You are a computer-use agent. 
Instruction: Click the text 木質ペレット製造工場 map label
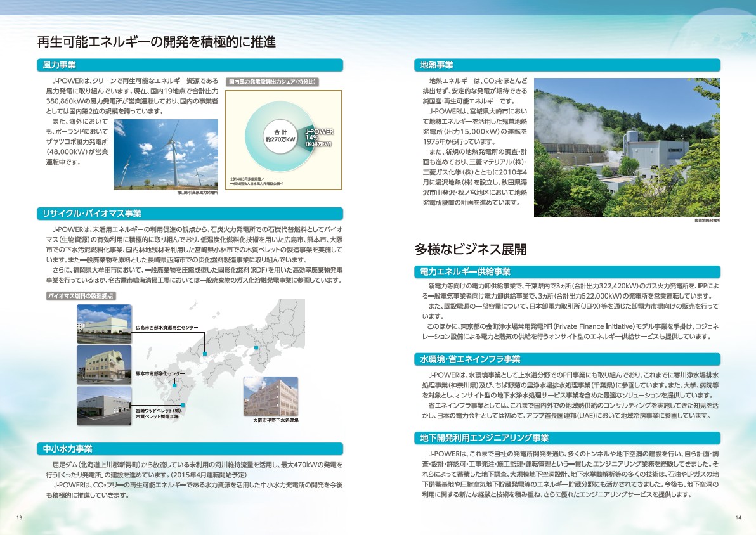pyautogui.click(x=157, y=416)
